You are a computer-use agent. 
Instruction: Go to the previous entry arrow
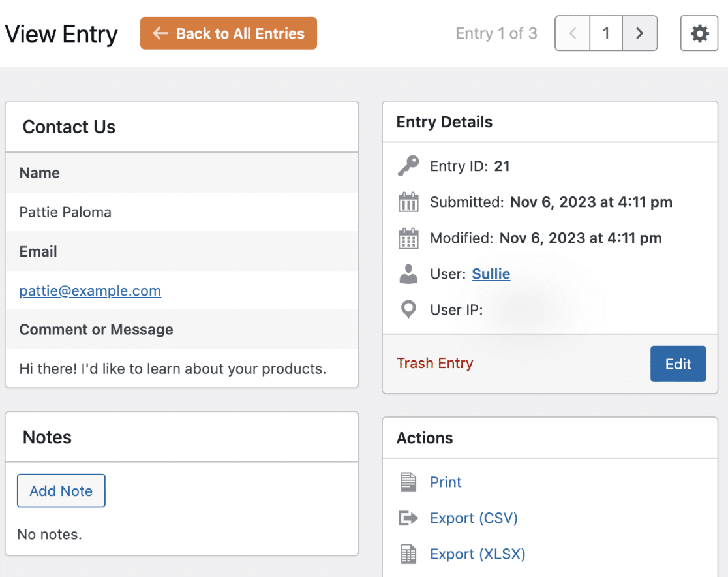coord(573,33)
